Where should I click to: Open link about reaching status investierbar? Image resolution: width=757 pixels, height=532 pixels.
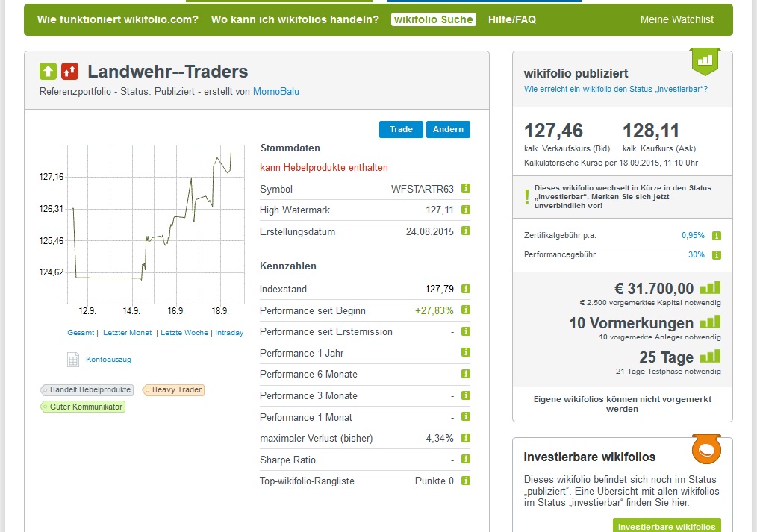[616, 90]
